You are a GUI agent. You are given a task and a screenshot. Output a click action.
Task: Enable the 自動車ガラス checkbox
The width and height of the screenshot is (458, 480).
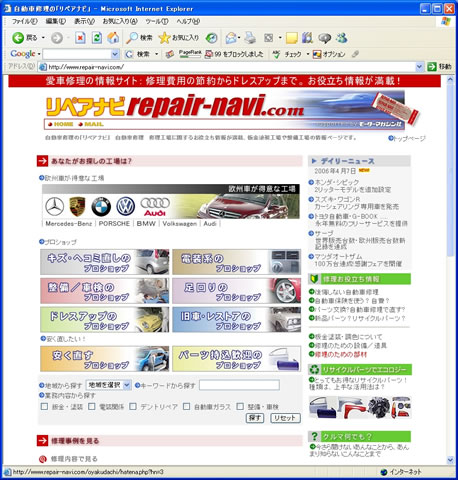[x=186, y=406]
